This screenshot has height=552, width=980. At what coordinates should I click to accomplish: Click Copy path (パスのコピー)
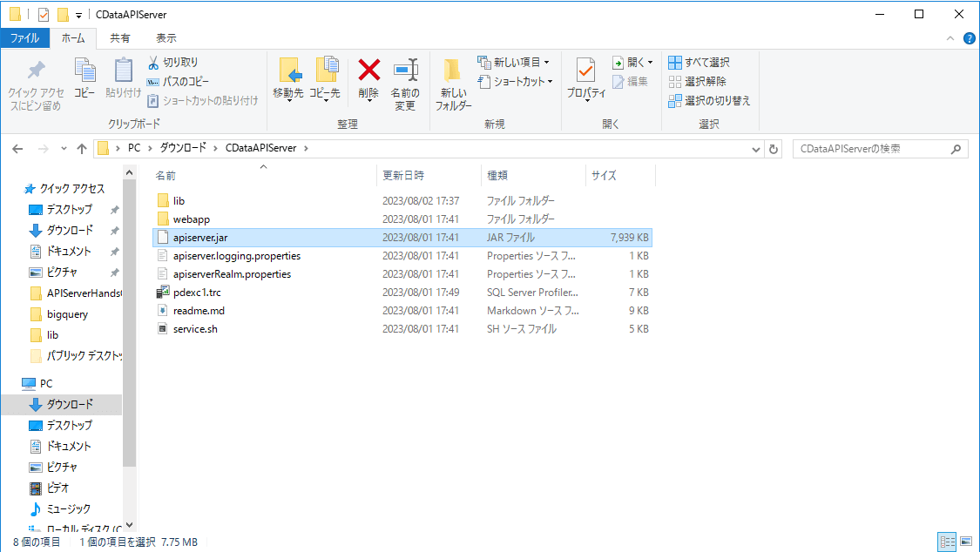pyautogui.click(x=178, y=82)
